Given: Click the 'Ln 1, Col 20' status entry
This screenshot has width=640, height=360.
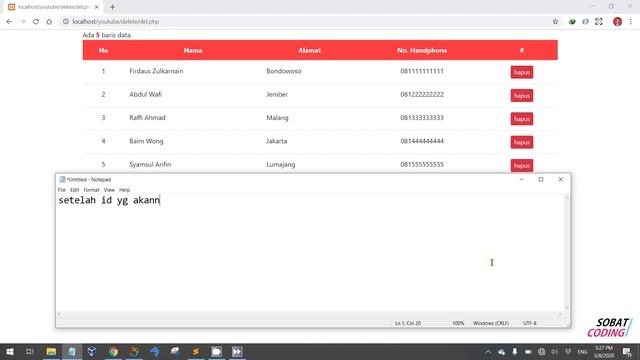Looking at the screenshot, I should (x=408, y=323).
